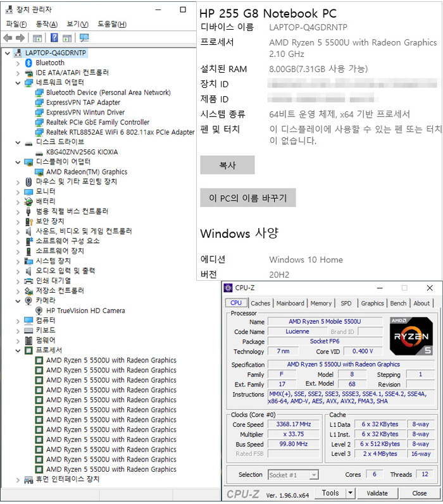Click the Forward arrow in Device Manager toolbar
Viewport: 443px width, 504px height.
20,38
